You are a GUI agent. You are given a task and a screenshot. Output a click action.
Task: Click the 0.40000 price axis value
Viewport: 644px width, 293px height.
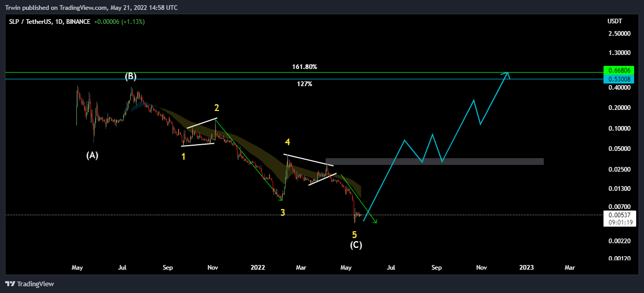[619, 88]
